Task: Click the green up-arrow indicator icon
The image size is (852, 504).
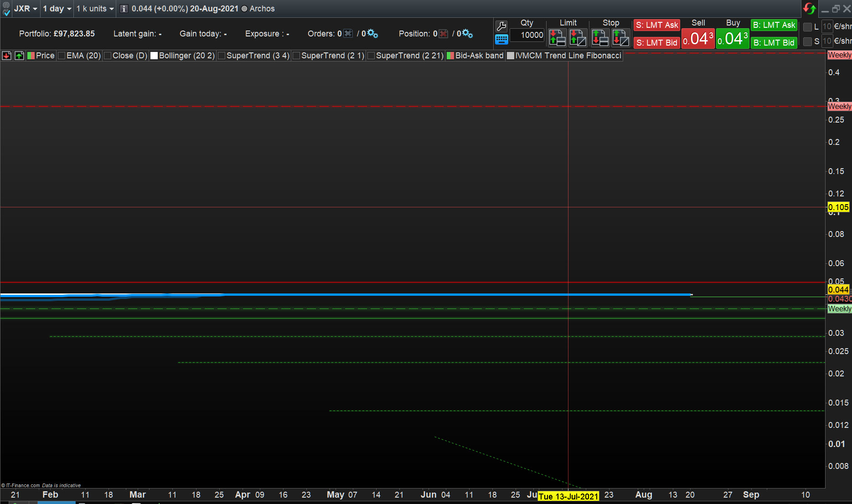Action: 19,56
